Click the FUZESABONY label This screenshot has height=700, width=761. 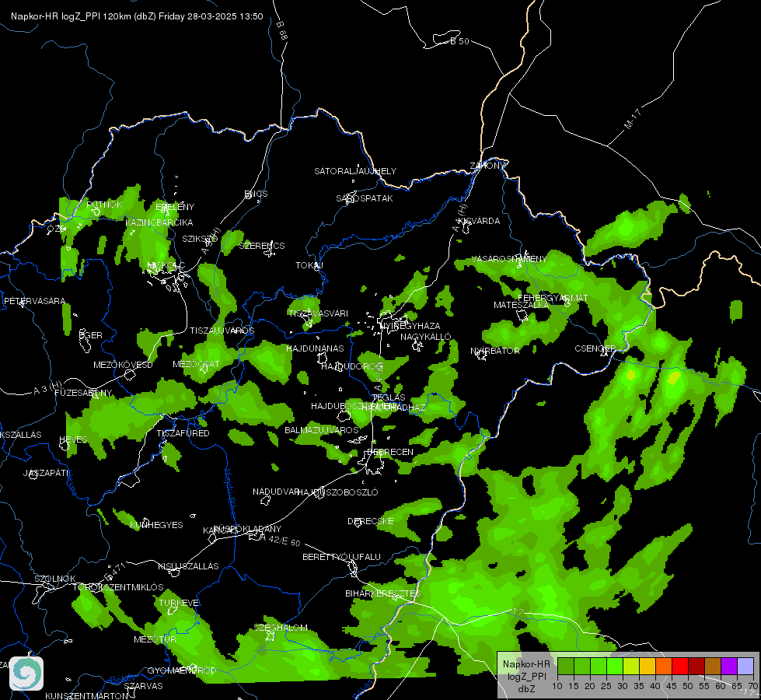pyautogui.click(x=83, y=393)
